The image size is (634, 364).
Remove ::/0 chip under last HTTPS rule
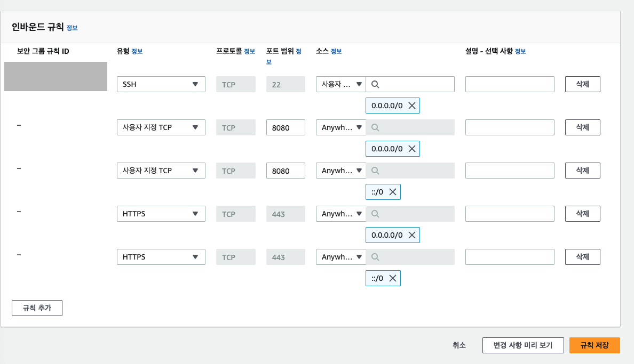coord(393,278)
